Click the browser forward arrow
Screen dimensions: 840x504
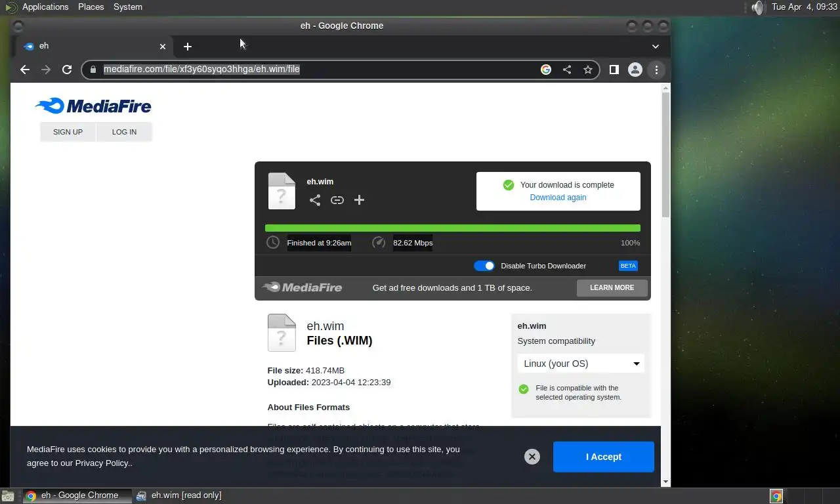point(46,70)
